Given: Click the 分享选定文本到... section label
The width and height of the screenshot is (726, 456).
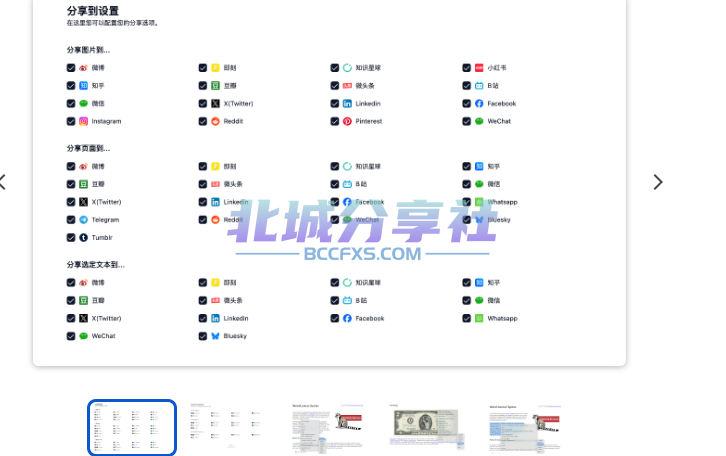Looking at the screenshot, I should tap(95, 265).
